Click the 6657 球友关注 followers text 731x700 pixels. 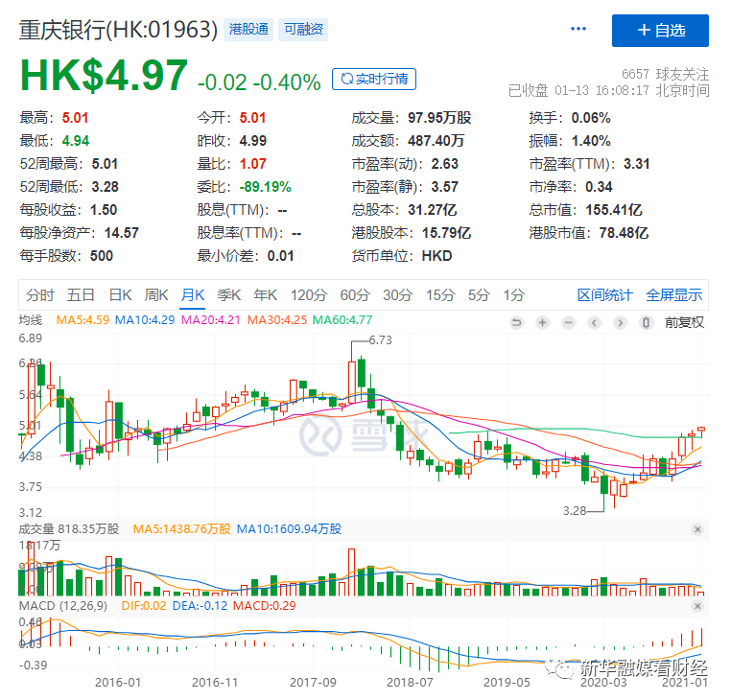pos(665,74)
